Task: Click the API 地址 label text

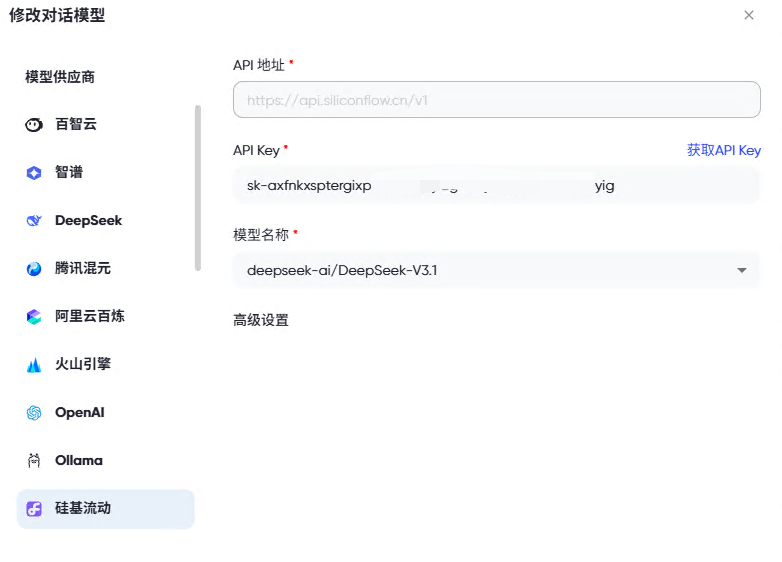Action: coord(258,65)
